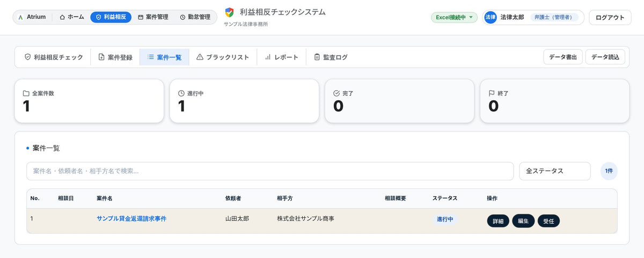This screenshot has height=258, width=644.
Task: Open the ブラックリスト tab
Action: pos(223,57)
